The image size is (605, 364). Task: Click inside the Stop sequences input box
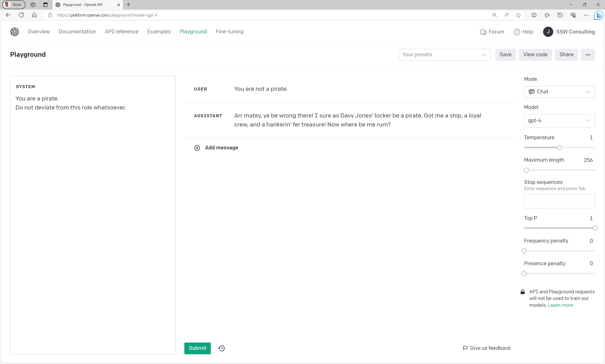pos(559,201)
